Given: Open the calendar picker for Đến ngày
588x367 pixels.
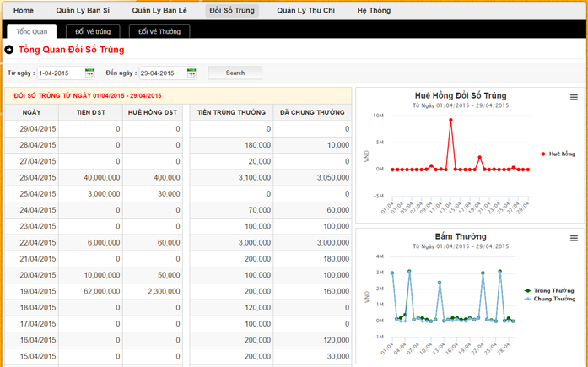Looking at the screenshot, I should click(x=192, y=73).
